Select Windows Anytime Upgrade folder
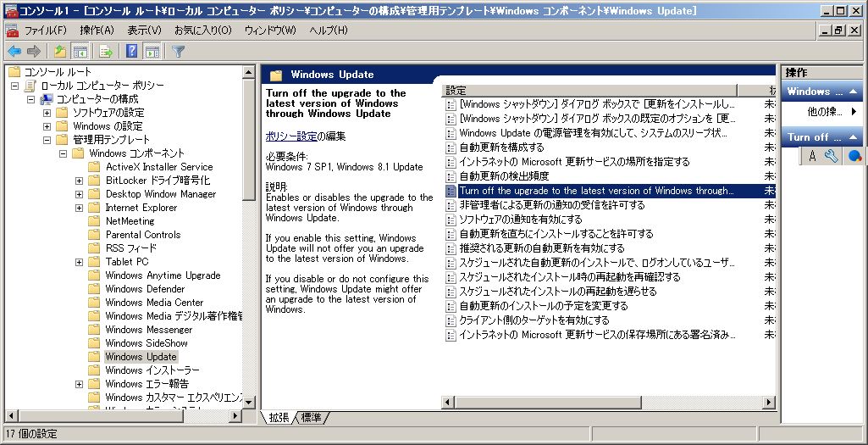 pos(163,275)
